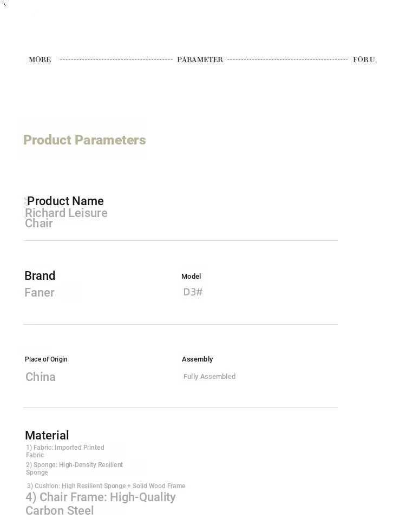Select the D3# model value
406x532 pixels.
[193, 292]
